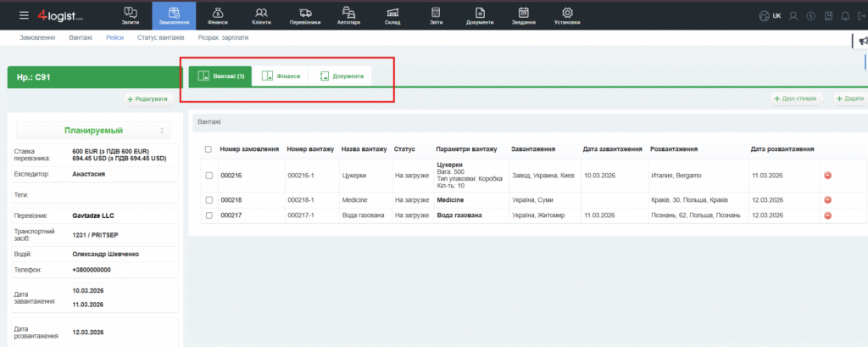
Task: Click the notifications bell icon
Action: pyautogui.click(x=844, y=15)
